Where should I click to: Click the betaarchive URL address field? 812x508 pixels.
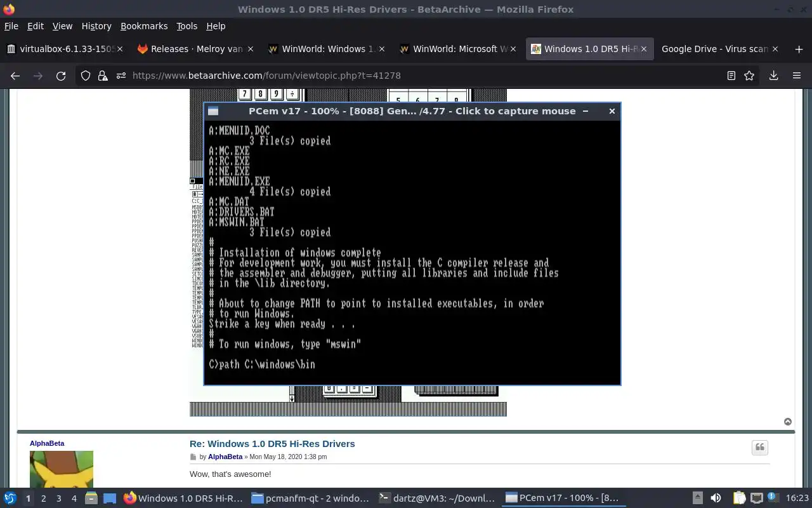[419, 76]
